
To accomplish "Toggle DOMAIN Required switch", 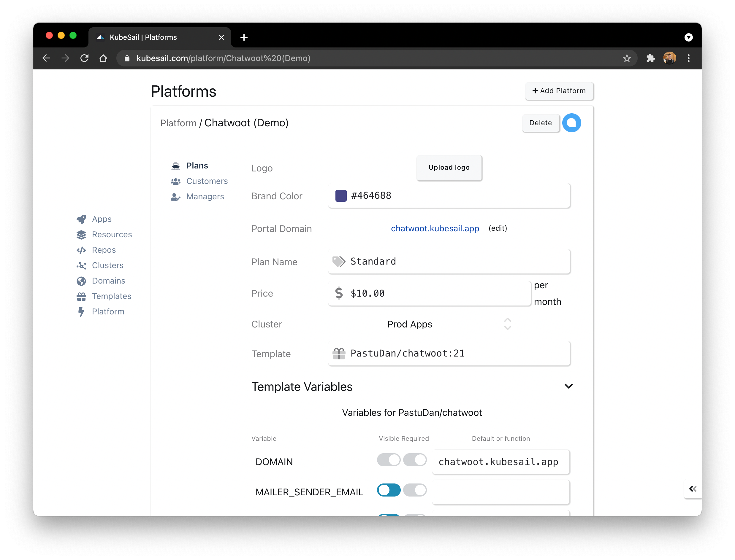I will point(414,460).
